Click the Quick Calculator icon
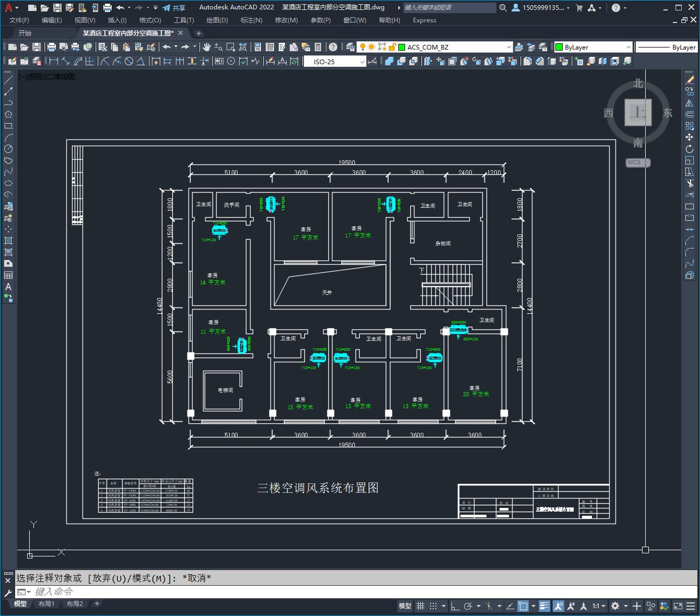700x616 pixels. (x=318, y=47)
